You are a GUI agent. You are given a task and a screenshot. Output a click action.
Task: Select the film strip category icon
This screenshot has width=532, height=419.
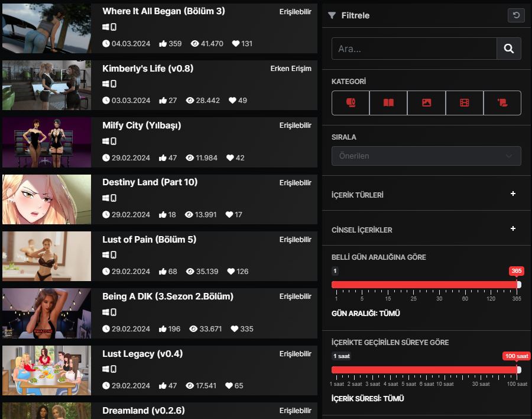[x=465, y=102]
